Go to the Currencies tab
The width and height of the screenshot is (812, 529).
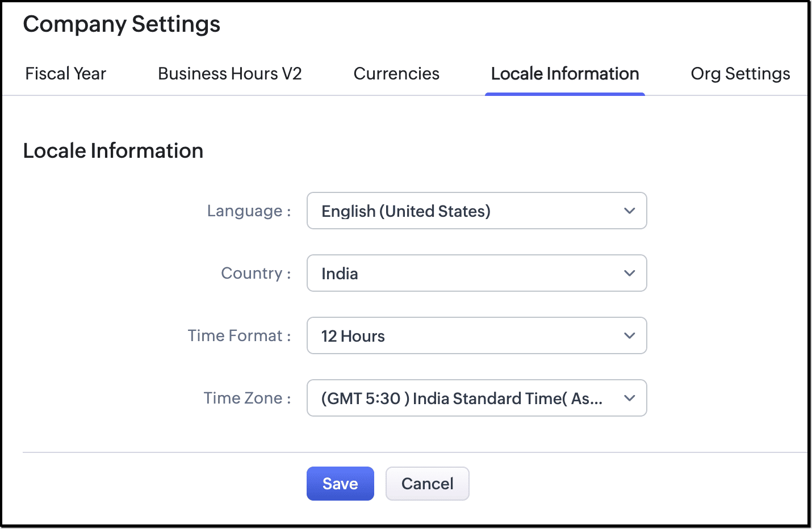396,74
